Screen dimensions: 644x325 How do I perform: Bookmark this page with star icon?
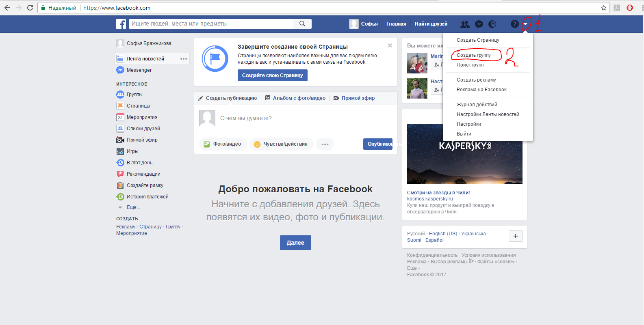(604, 8)
